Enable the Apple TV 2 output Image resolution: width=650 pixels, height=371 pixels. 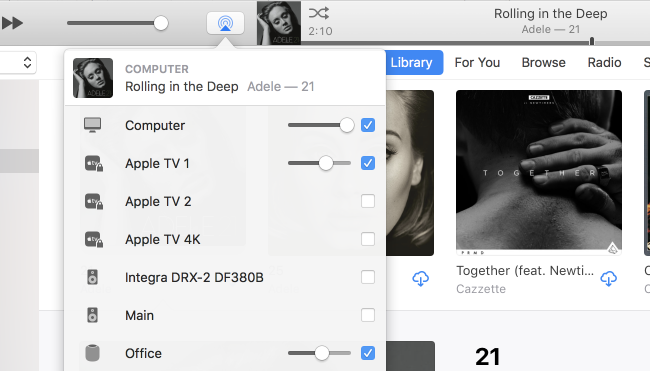coord(368,201)
